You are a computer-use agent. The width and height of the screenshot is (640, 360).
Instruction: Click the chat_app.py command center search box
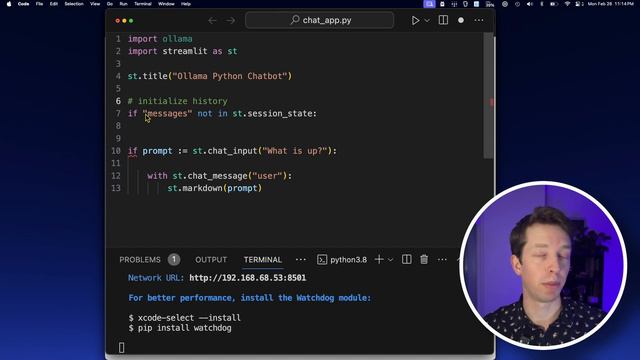[320, 20]
